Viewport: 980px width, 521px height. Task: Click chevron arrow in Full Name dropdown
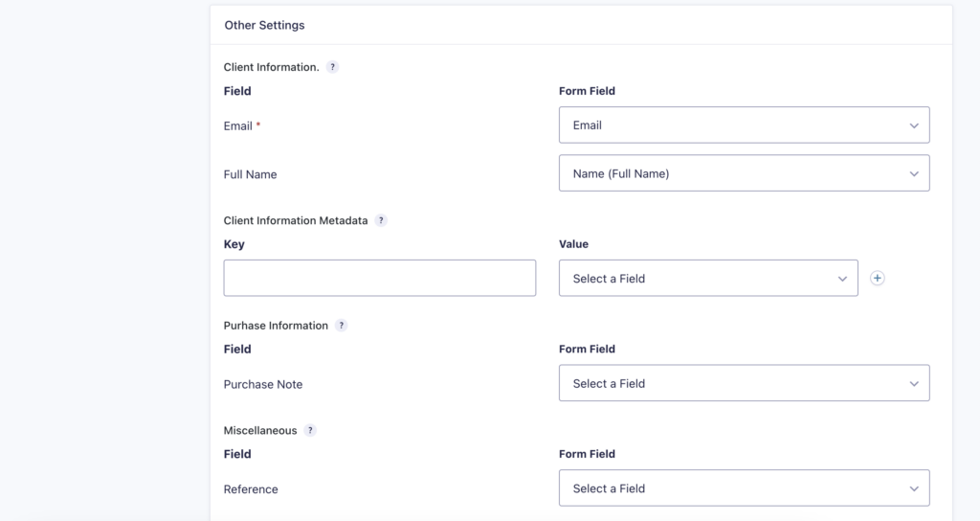coord(914,174)
